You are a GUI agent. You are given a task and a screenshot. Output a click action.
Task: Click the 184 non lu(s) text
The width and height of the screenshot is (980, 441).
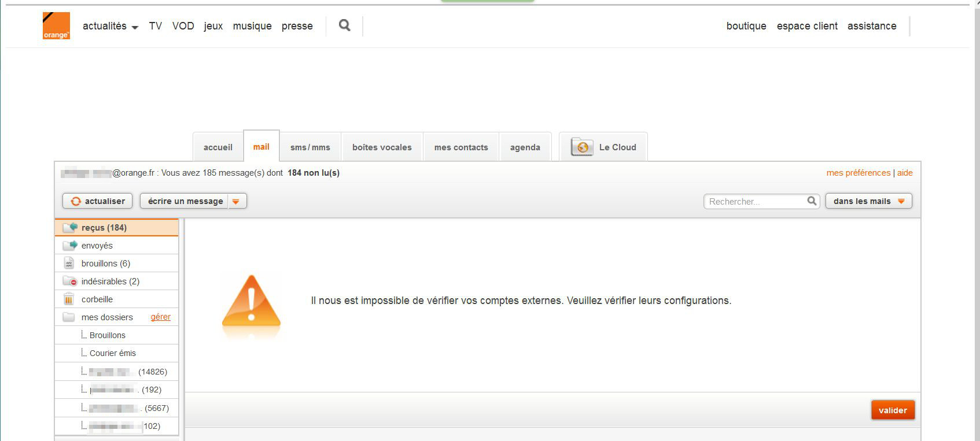click(314, 173)
